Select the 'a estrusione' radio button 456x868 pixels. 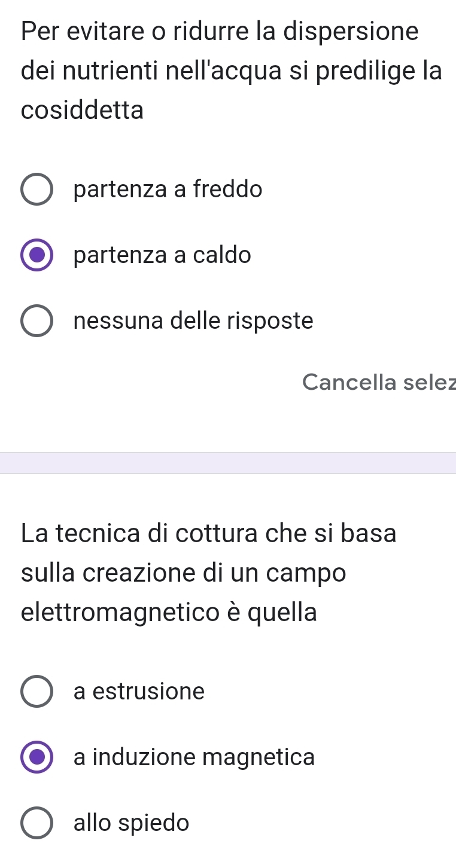click(37, 692)
